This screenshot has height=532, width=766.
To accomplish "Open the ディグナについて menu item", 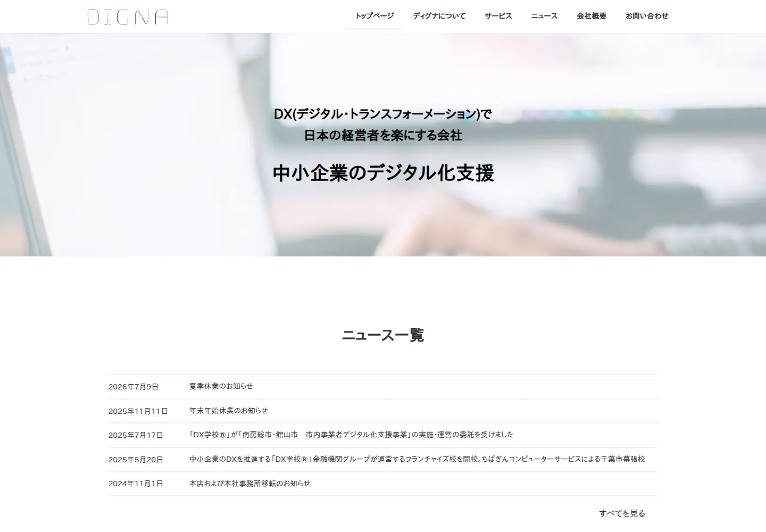I will (439, 16).
